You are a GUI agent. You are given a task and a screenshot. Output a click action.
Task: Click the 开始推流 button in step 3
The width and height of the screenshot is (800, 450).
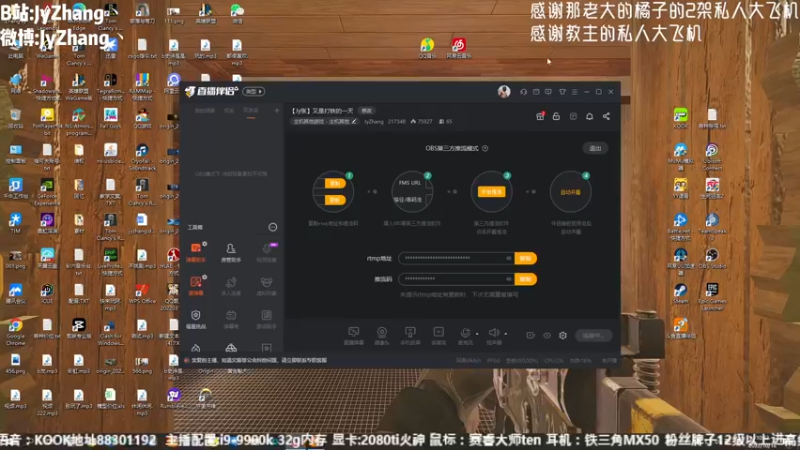click(x=491, y=192)
